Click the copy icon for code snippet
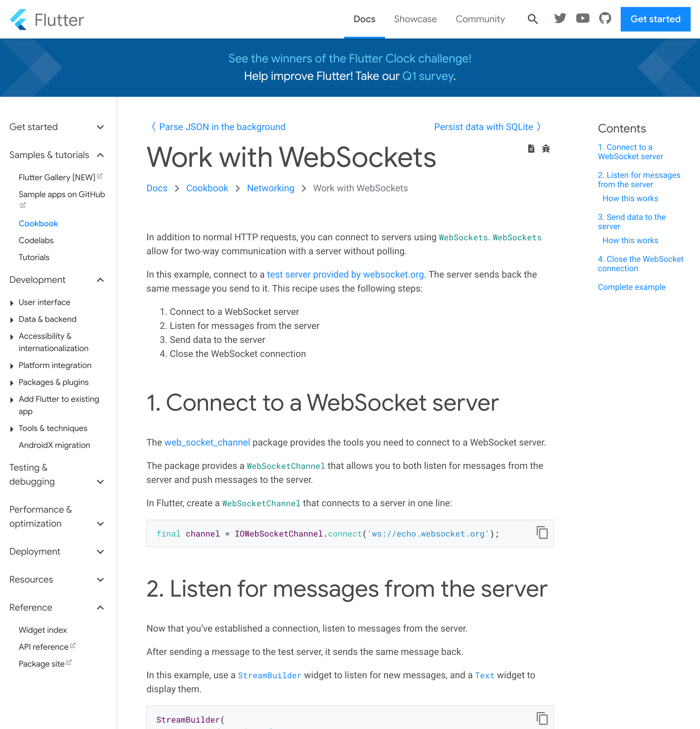Image resolution: width=700 pixels, height=729 pixels. coord(542,532)
